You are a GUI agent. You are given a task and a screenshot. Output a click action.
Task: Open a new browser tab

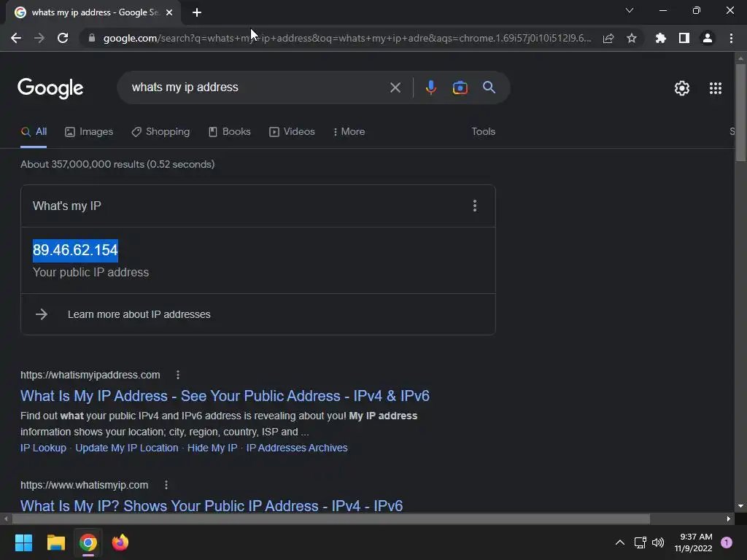(197, 12)
